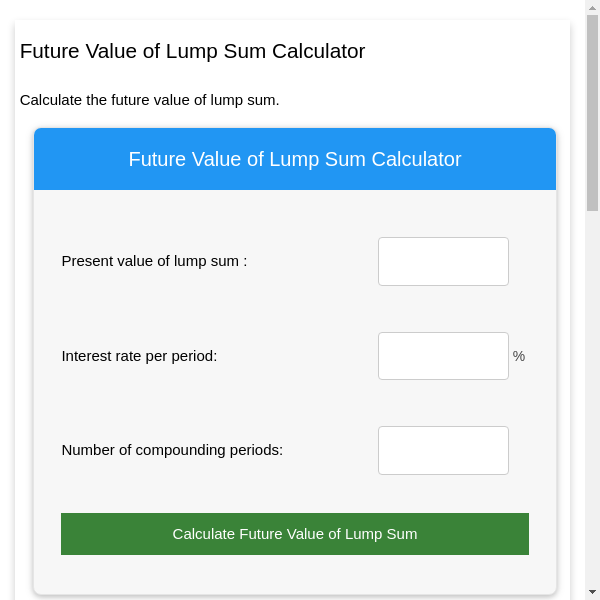Click the blue calculator header banner

tap(295, 159)
